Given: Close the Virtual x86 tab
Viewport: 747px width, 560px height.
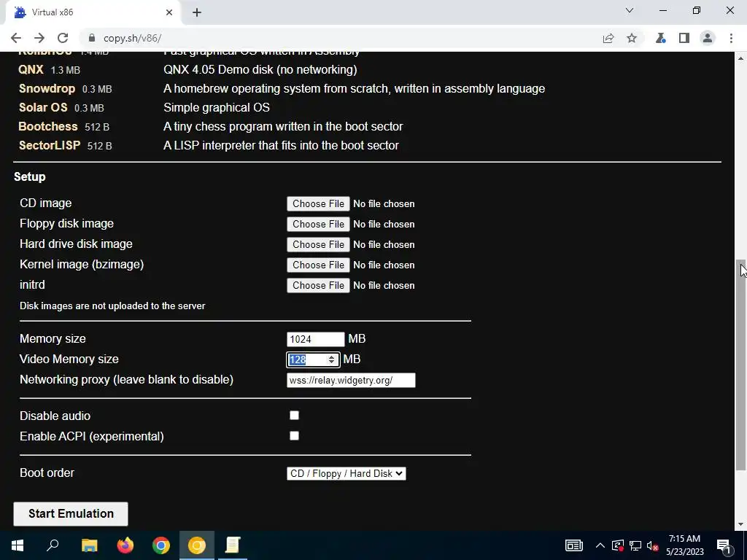Looking at the screenshot, I should coord(169,12).
